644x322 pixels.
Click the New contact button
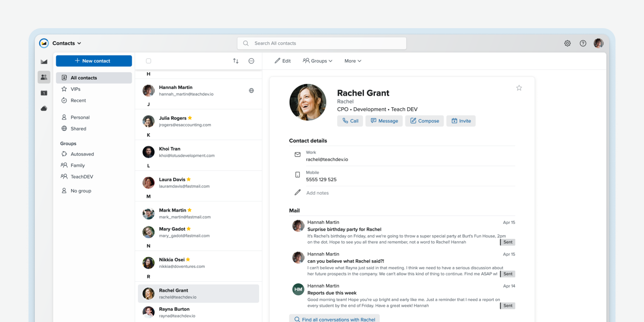tap(94, 61)
